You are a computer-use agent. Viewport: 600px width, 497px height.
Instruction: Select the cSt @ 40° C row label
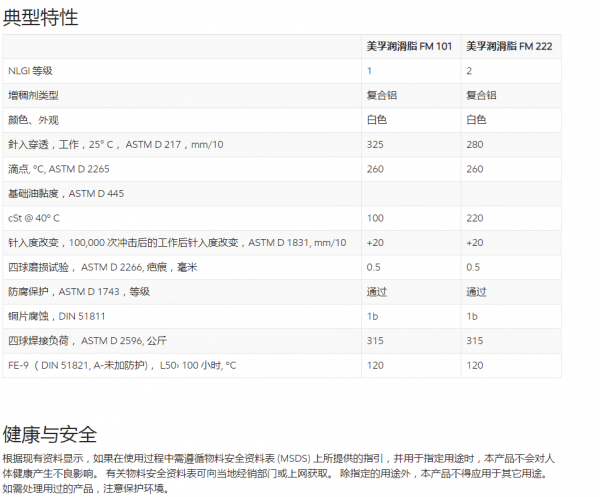tap(35, 217)
